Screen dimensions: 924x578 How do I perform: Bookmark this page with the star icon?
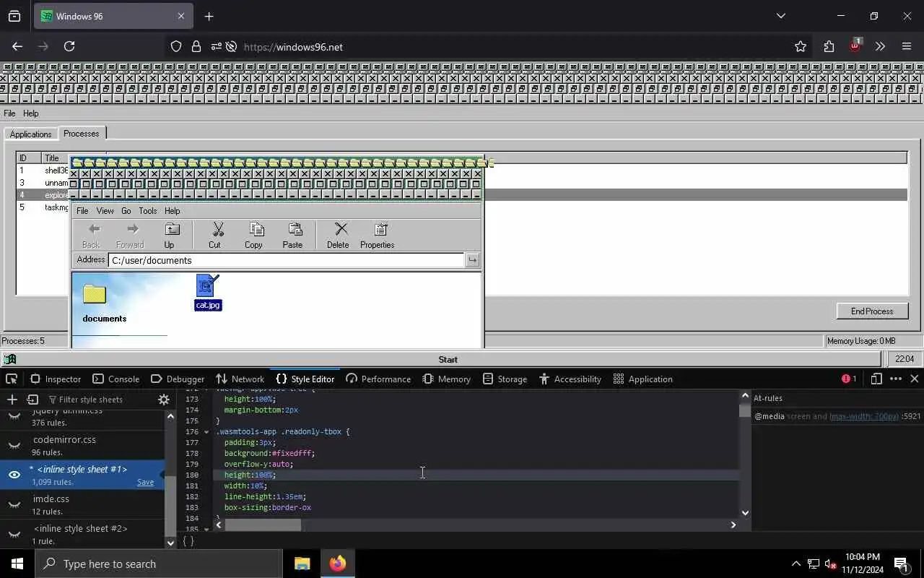point(801,46)
